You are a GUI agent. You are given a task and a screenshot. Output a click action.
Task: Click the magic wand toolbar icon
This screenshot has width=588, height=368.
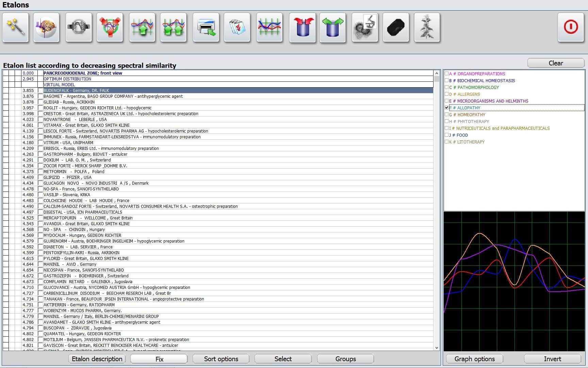(x=16, y=28)
